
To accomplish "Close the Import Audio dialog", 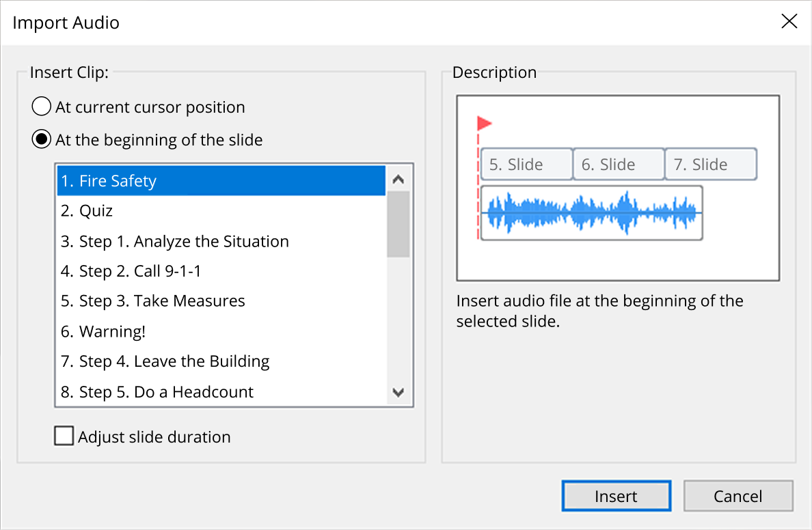I will [789, 21].
